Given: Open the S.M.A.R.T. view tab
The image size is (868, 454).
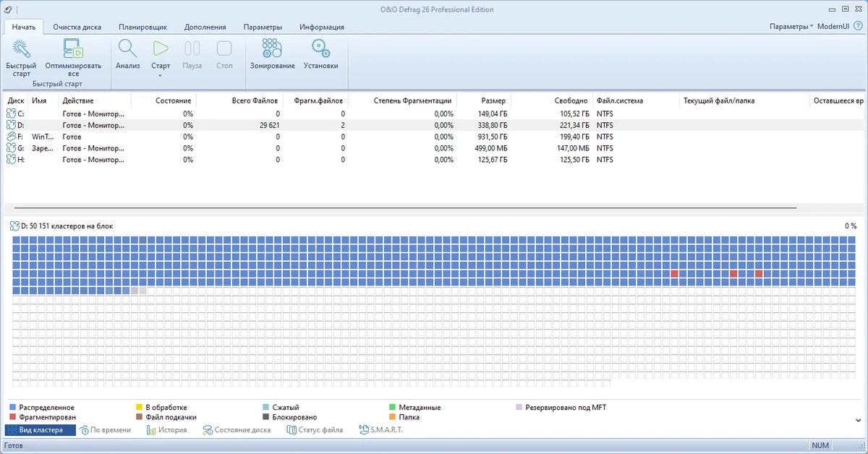Looking at the screenshot, I should tap(381, 430).
